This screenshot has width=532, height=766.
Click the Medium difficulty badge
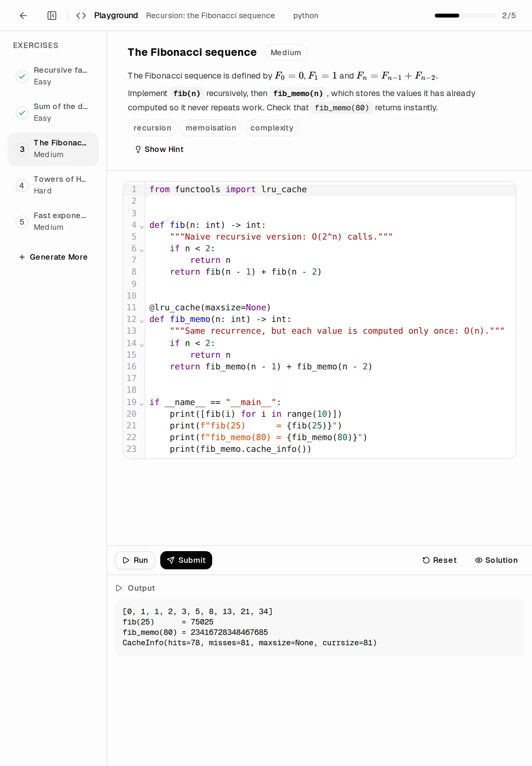[x=286, y=52]
